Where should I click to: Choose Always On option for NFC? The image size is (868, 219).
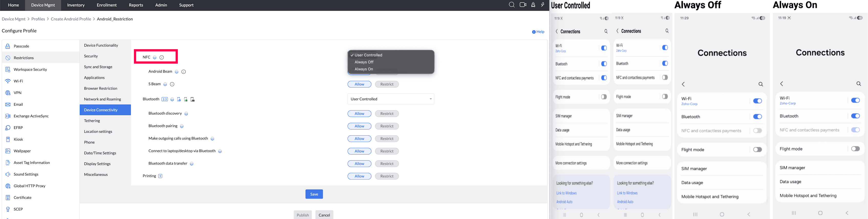(x=364, y=69)
